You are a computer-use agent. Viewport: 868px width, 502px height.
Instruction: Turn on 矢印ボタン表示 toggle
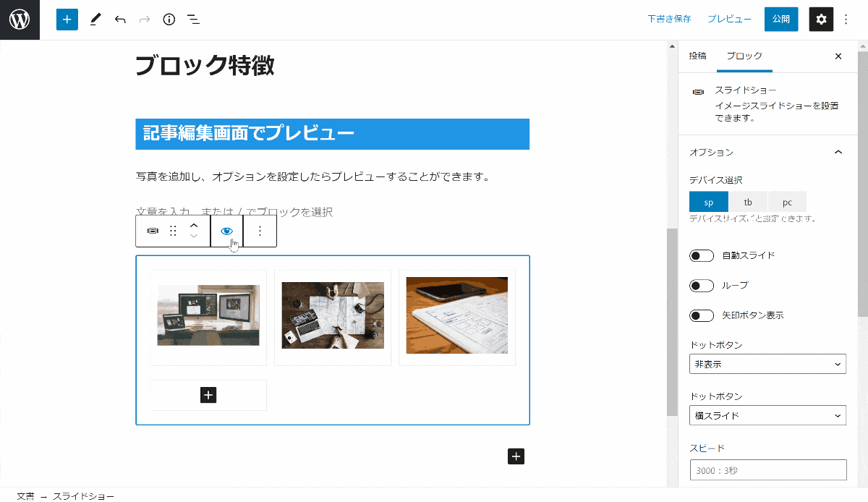pos(702,315)
